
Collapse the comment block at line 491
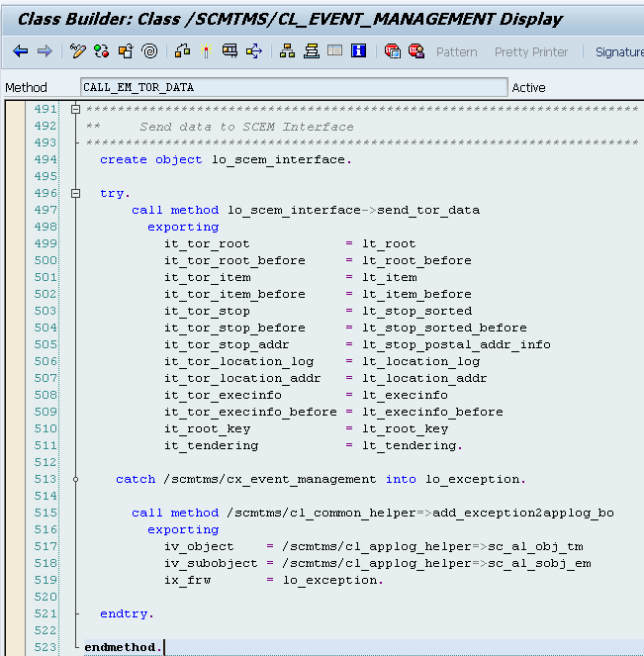tap(76, 109)
